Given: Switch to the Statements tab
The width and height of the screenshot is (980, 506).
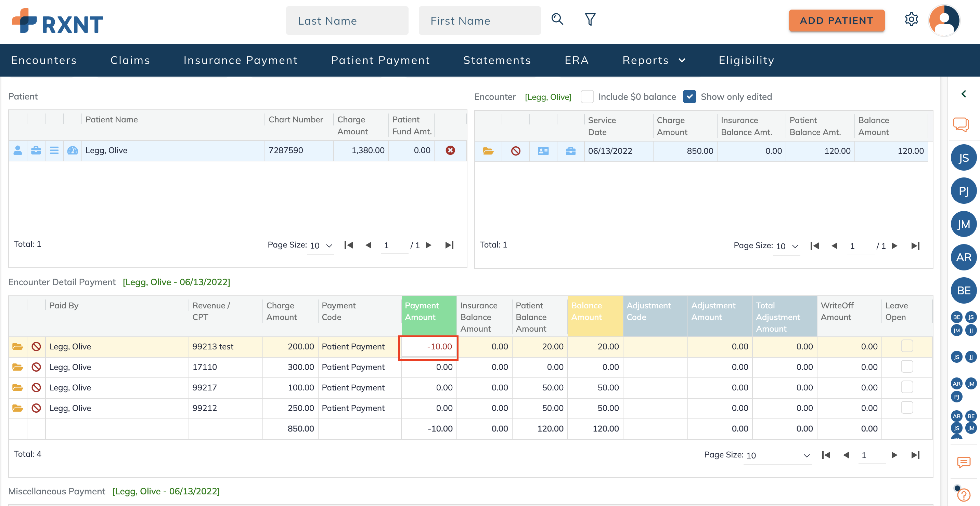Looking at the screenshot, I should click(x=497, y=61).
